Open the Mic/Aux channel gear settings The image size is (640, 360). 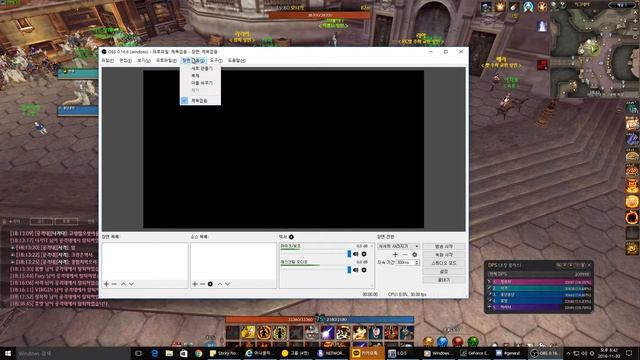364,254
